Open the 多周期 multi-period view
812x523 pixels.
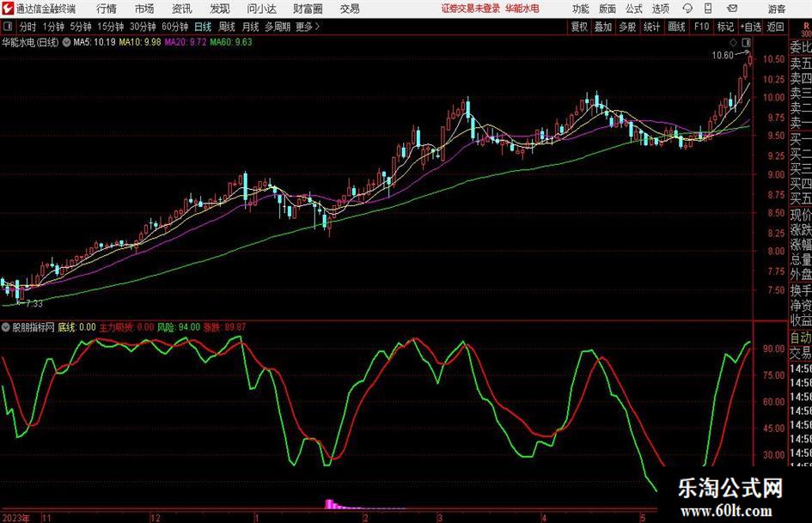point(278,27)
